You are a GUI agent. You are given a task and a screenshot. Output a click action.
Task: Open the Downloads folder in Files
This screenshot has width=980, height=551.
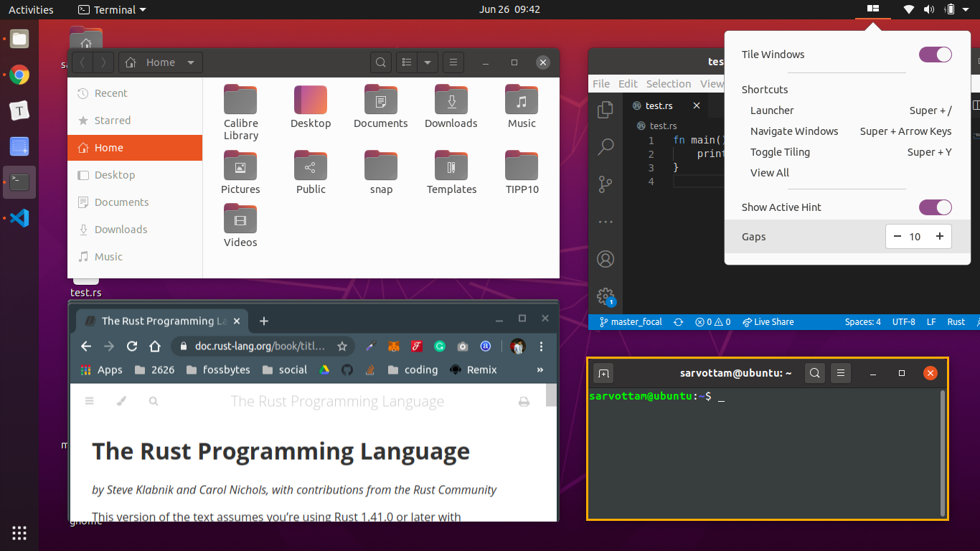(451, 107)
